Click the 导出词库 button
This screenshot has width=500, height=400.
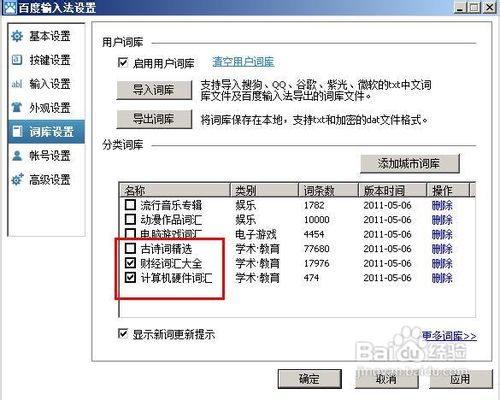[x=154, y=119]
